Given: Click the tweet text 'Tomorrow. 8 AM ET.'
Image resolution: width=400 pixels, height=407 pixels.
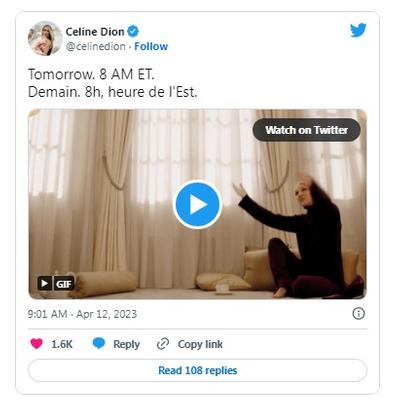Looking at the screenshot, I should 91,74.
